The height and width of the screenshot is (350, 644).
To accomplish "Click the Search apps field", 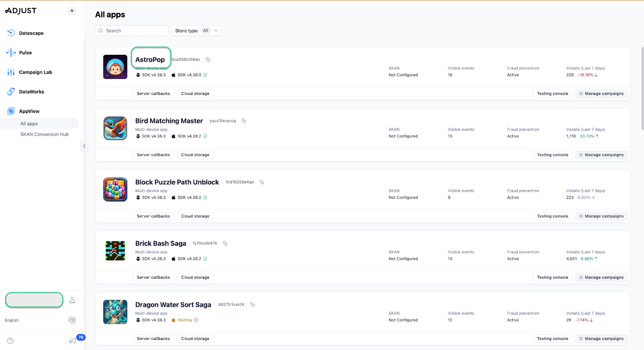I will [x=132, y=31].
